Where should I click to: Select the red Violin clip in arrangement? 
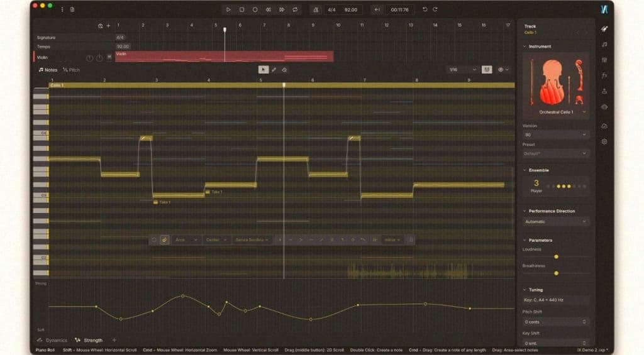point(225,56)
